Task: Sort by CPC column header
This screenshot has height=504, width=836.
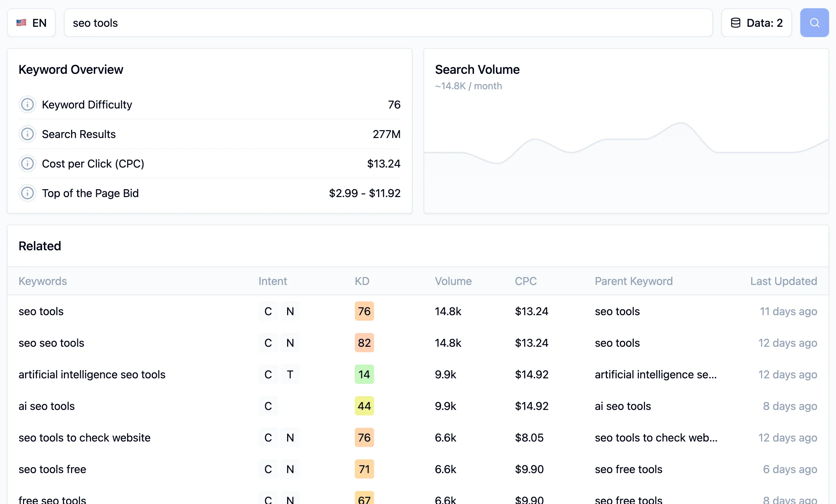Action: click(526, 281)
